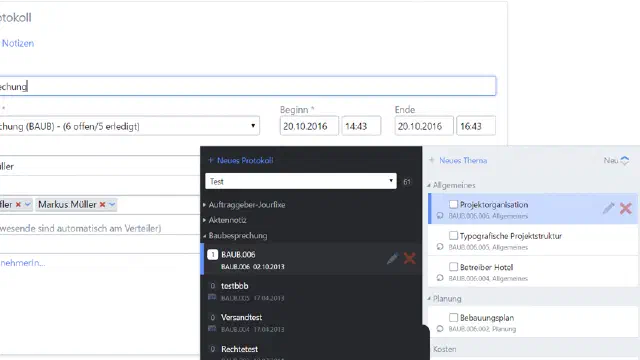Click the Ende time field 16:43
Image resolution: width=640 pixels, height=360 pixels.
click(476, 126)
